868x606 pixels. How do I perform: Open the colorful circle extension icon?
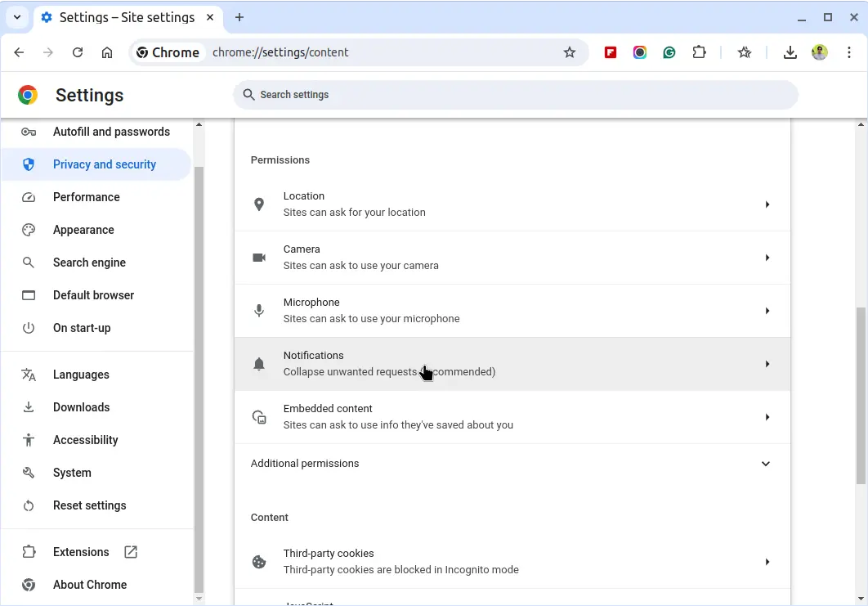click(x=639, y=52)
